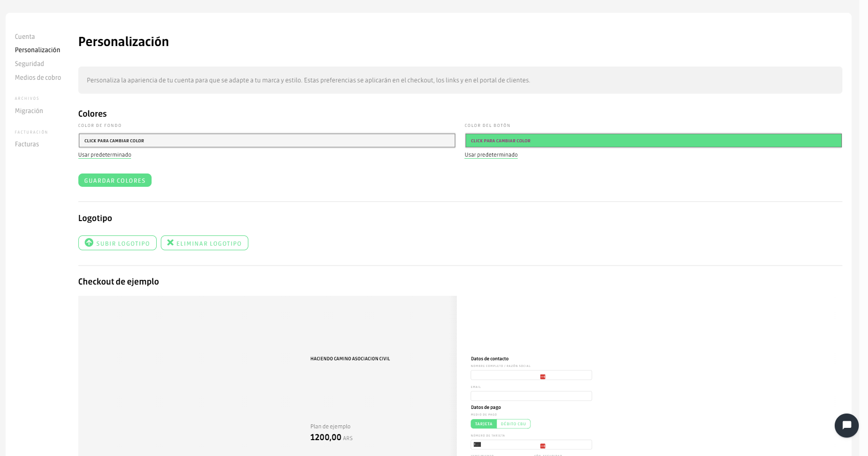Click the credit card icon in card field
868x456 pixels.
(477, 444)
